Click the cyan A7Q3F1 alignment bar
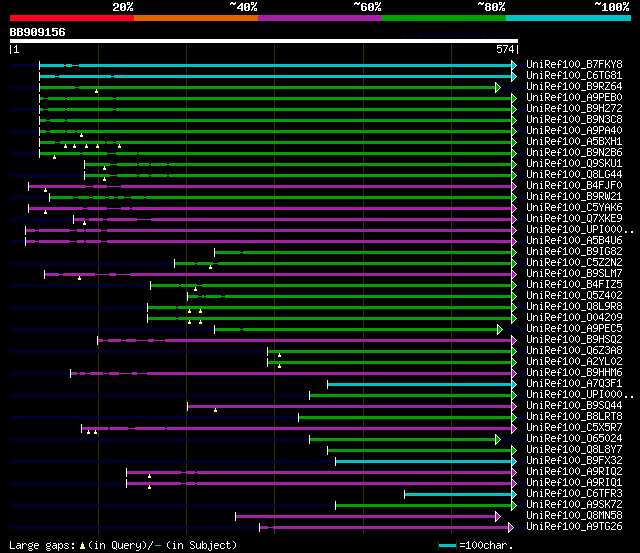The height and width of the screenshot is (553, 640). point(420,384)
